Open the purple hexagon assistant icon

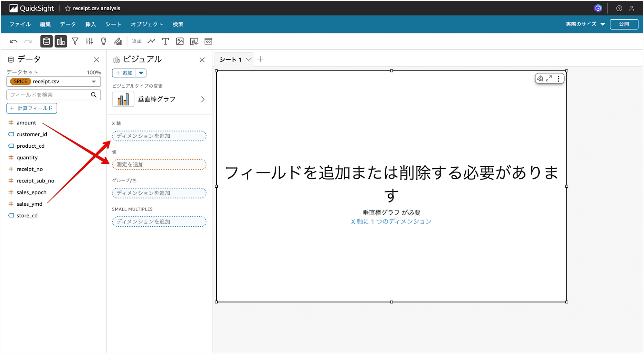(598, 8)
